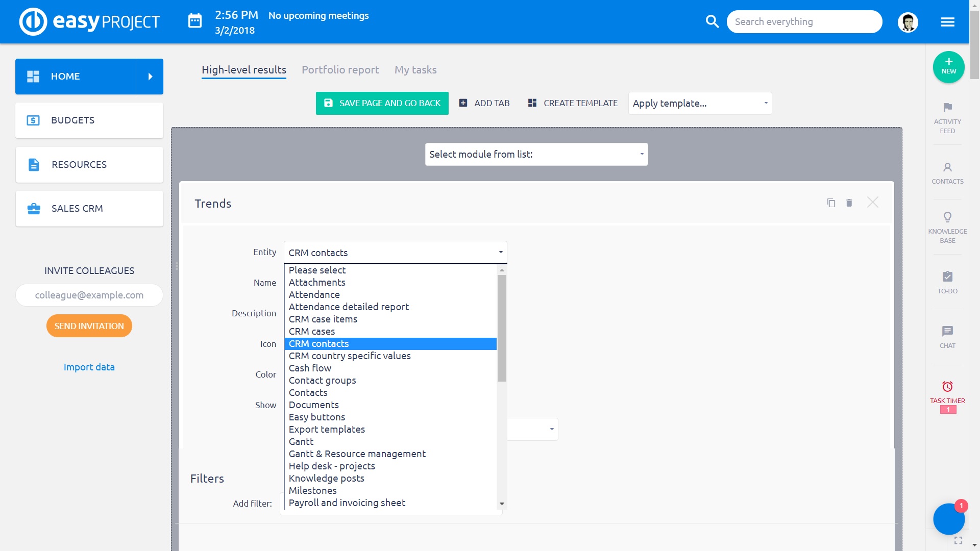
Task: Click entity list scrollbar down arrow
Action: pos(502,504)
